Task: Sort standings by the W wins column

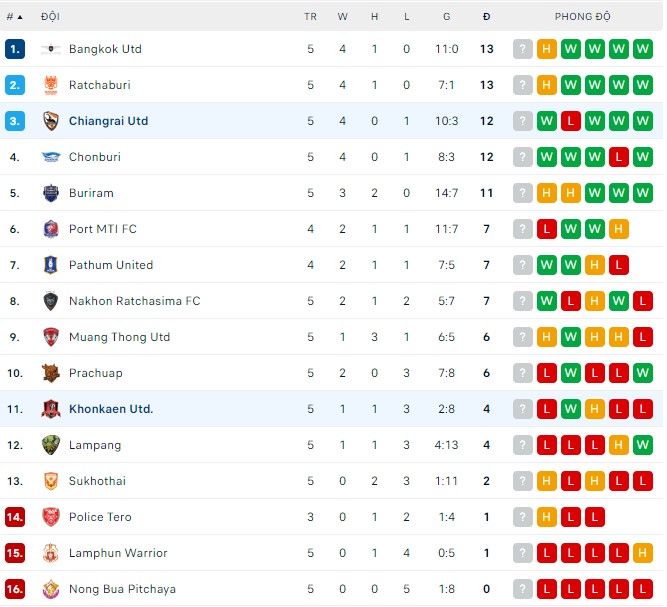Action: pos(343,17)
